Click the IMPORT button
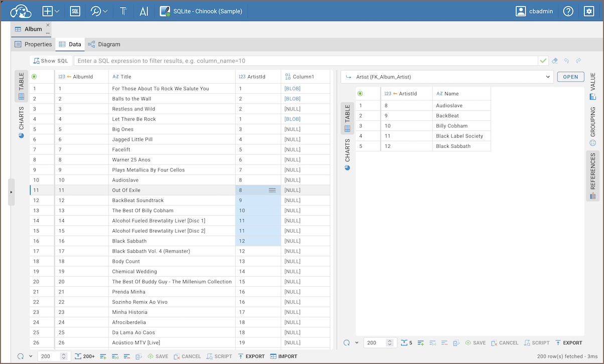This screenshot has width=604, height=364. [x=284, y=356]
